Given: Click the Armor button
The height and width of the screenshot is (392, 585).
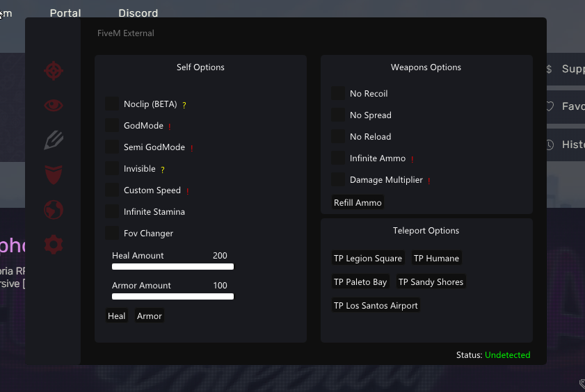Looking at the screenshot, I should [x=150, y=316].
